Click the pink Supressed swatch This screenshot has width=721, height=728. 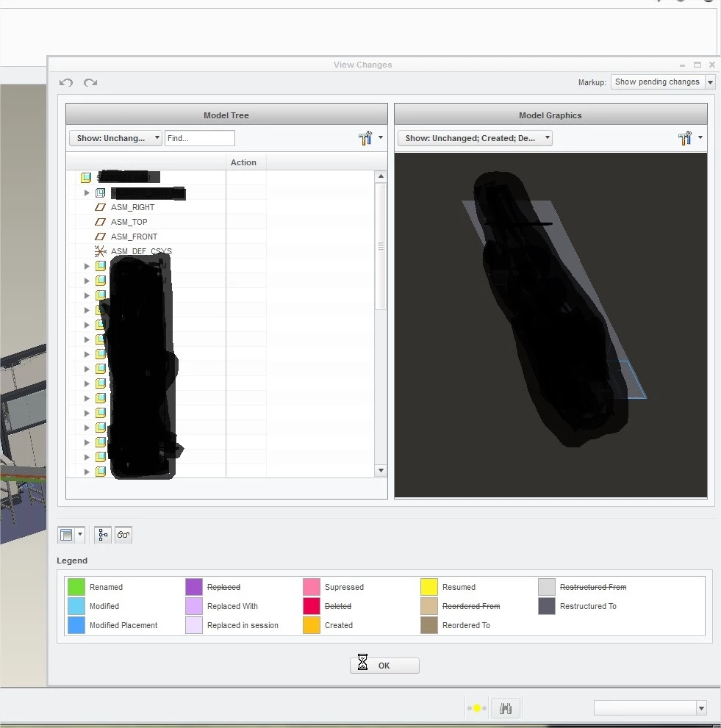[x=311, y=587]
